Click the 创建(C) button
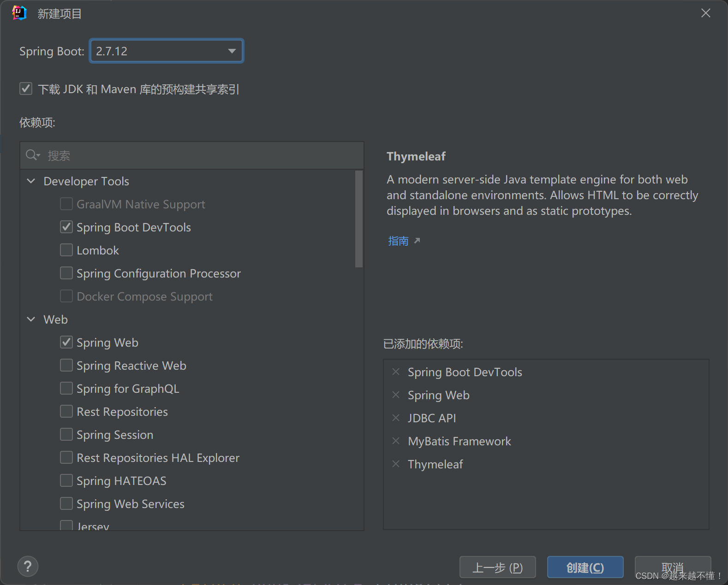Screen dimensions: 728x585 (585, 567)
